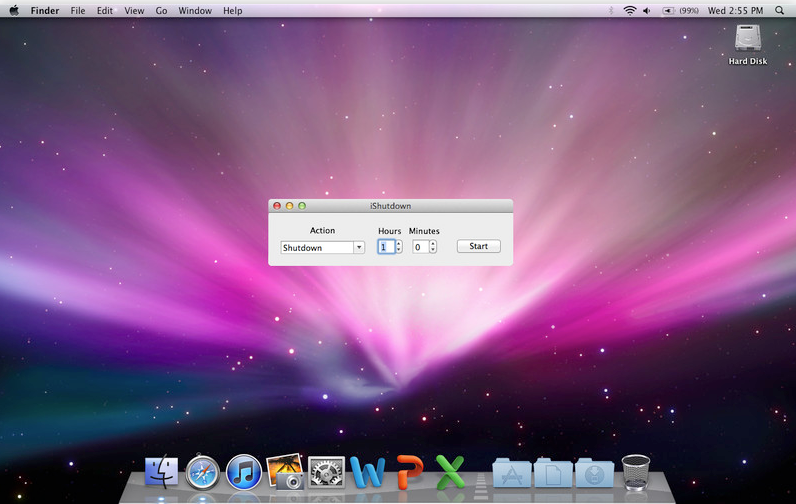Click the Start button in iShutdown
The width and height of the screenshot is (796, 504).
tap(479, 246)
